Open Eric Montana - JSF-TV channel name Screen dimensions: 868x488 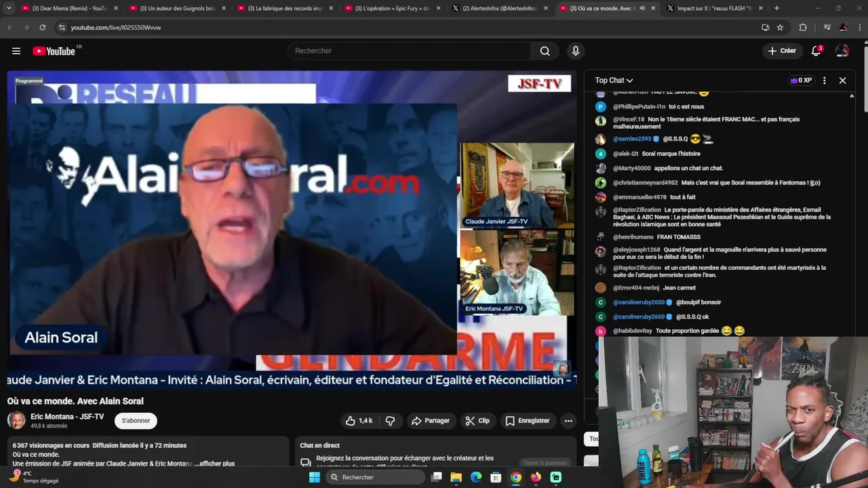[67, 417]
